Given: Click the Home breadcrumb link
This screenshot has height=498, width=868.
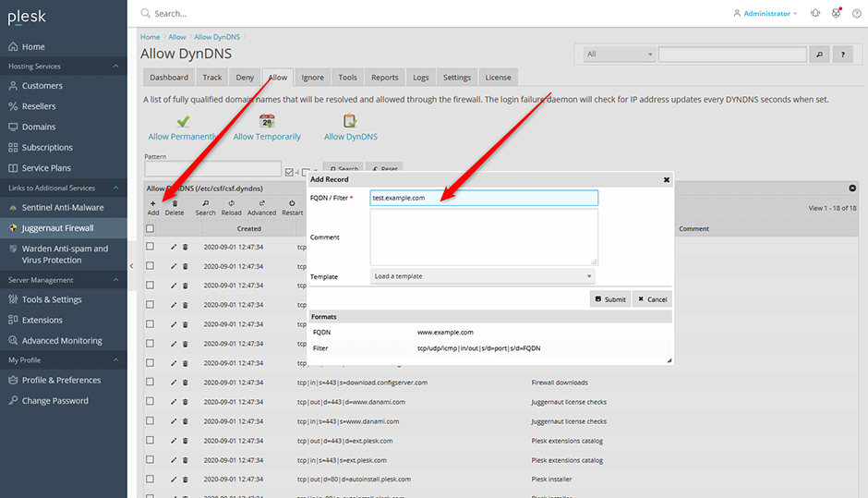Looking at the screenshot, I should (150, 37).
